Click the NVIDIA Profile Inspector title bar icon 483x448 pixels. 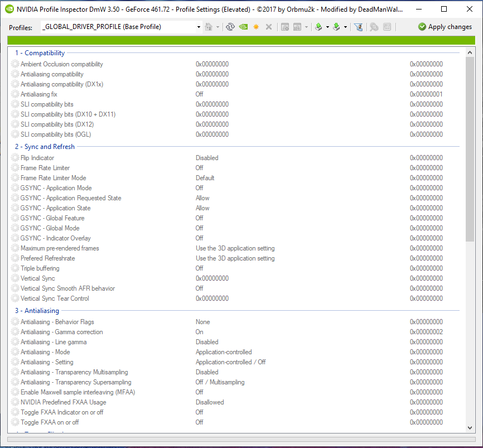click(x=9, y=9)
